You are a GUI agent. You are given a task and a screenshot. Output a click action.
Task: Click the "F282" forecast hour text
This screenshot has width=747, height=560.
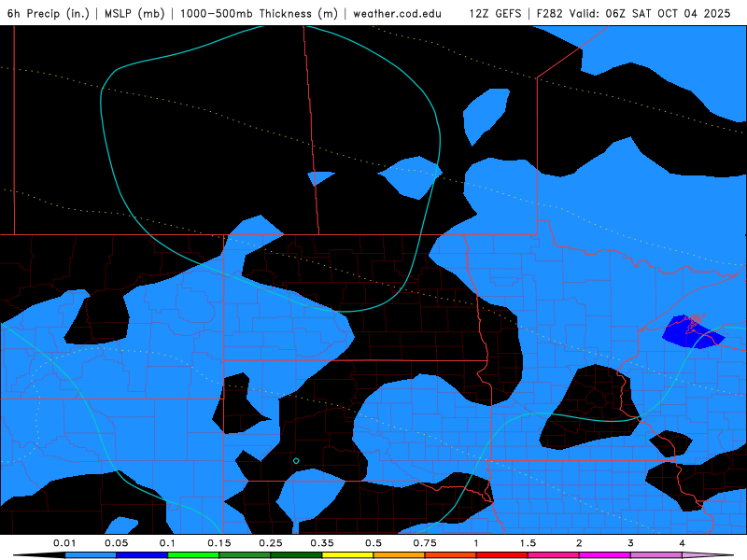click(550, 13)
